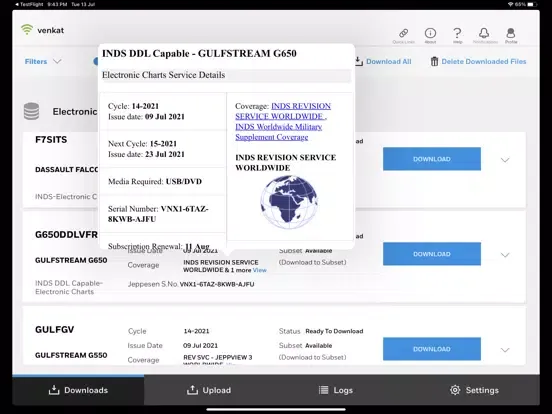
Task: Download the F7SITS Dassault Falcon package
Action: (x=432, y=159)
